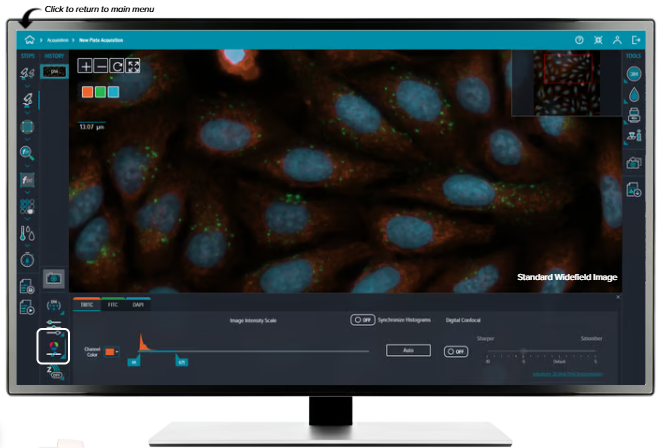
Task: Click Acquisition in the breadcrumb
Action: tap(58, 40)
